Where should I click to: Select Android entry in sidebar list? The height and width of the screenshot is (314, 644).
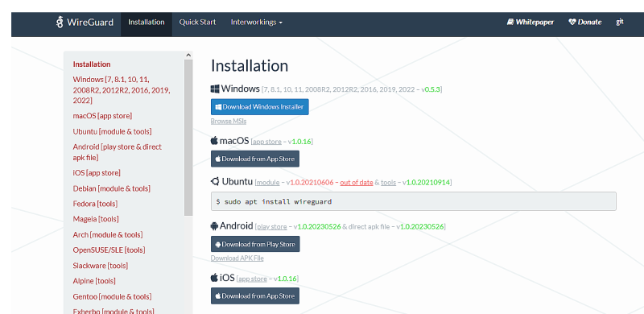tap(118, 152)
